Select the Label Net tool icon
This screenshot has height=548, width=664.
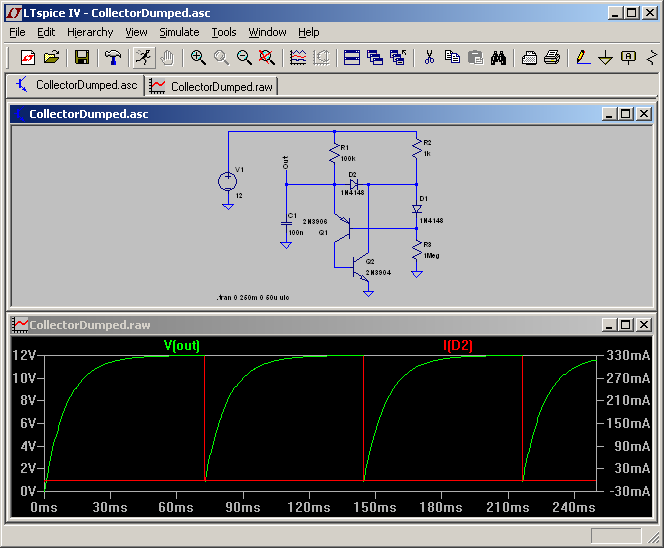(628, 57)
